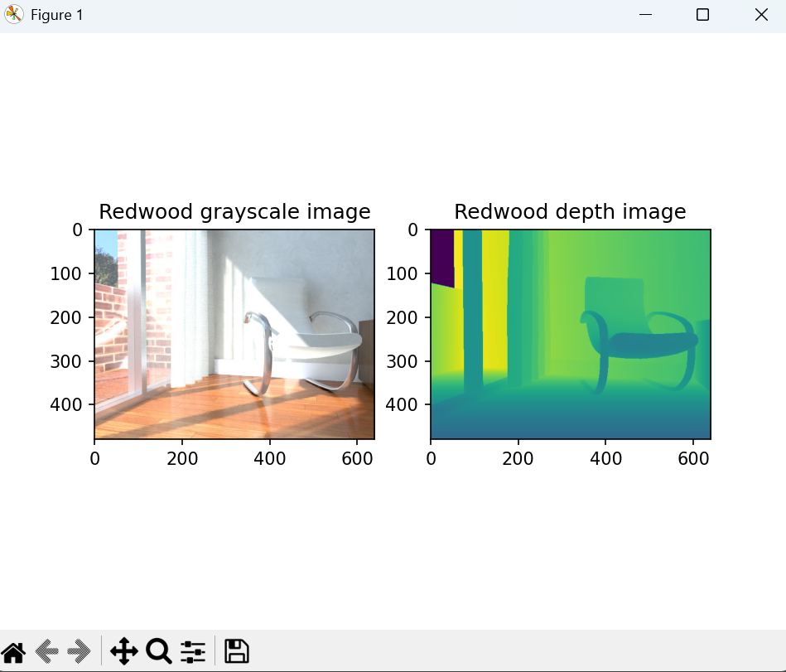The image size is (786, 672).
Task: Reset the view with the Home icon
Action: pos(13,651)
